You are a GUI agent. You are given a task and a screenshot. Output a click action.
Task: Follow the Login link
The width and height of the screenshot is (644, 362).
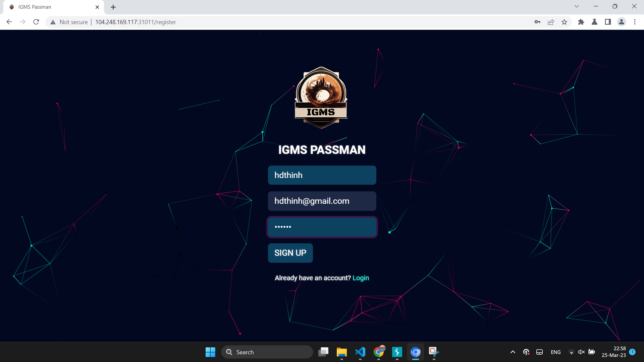tap(361, 278)
